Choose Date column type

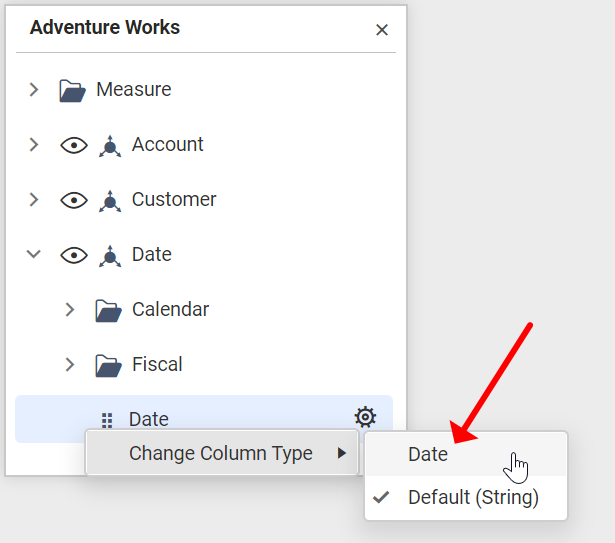(x=466, y=454)
